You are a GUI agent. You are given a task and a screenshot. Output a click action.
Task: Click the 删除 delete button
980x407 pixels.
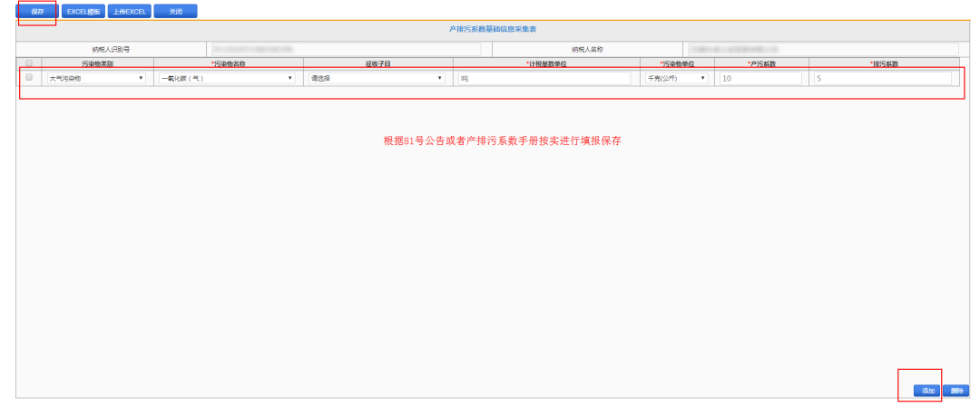pos(956,391)
